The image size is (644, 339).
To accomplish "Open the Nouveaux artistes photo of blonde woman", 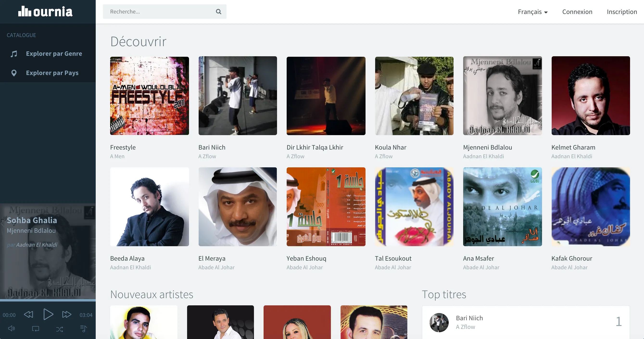I will [x=297, y=322].
